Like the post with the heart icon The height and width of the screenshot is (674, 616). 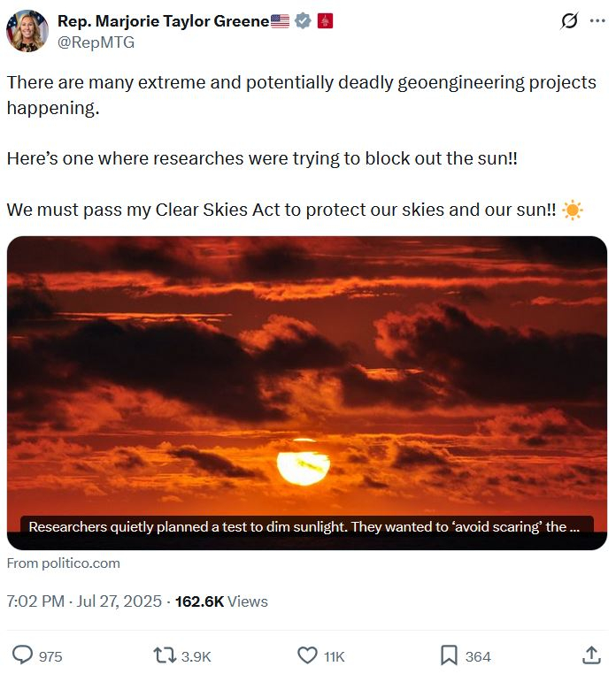pos(307,655)
